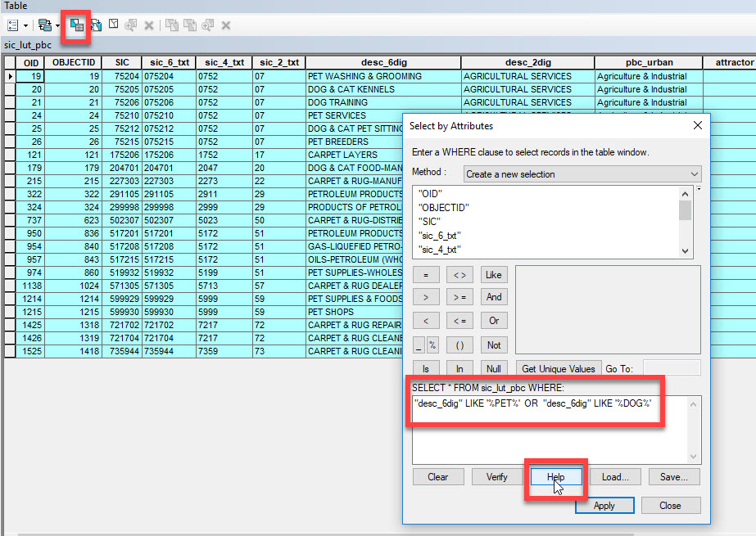This screenshot has width=756, height=536.
Task: Click the greater-or-equal (>=) operator button
Action: 459,297
